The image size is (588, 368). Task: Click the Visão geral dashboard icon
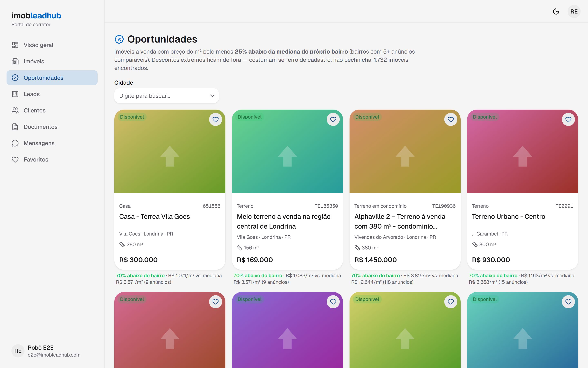point(15,45)
